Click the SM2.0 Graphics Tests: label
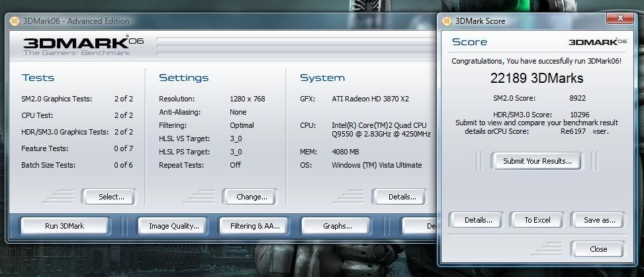This screenshot has width=644, height=277. 57,99
